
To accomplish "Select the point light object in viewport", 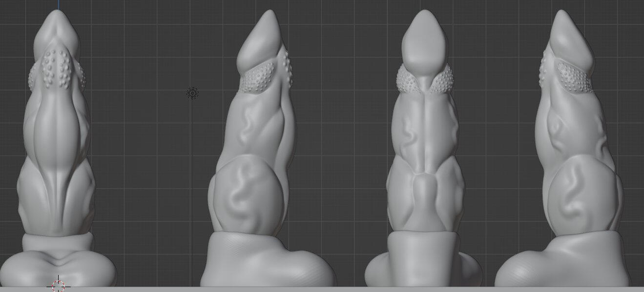I will 193,93.
